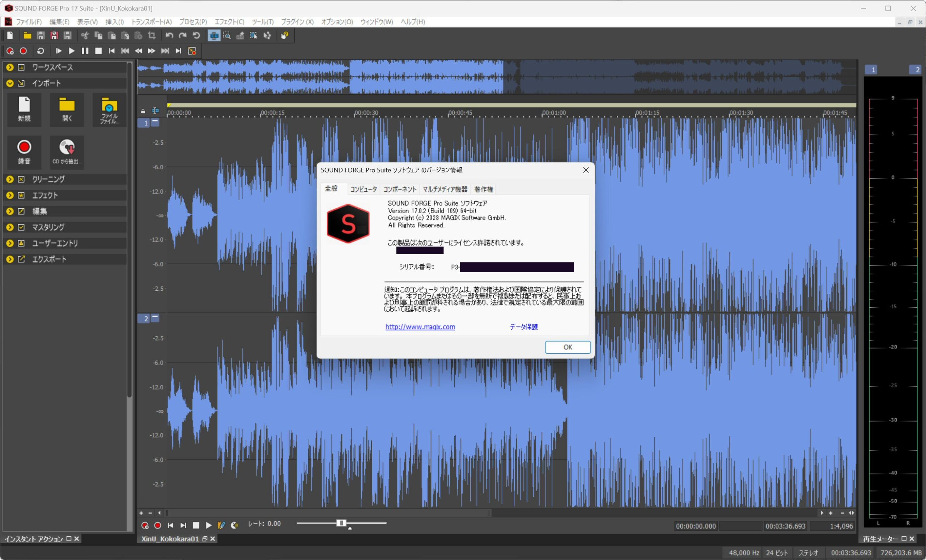Toggle the arm record button in main toolbar
This screenshot has height=560, width=926.
(x=10, y=51)
